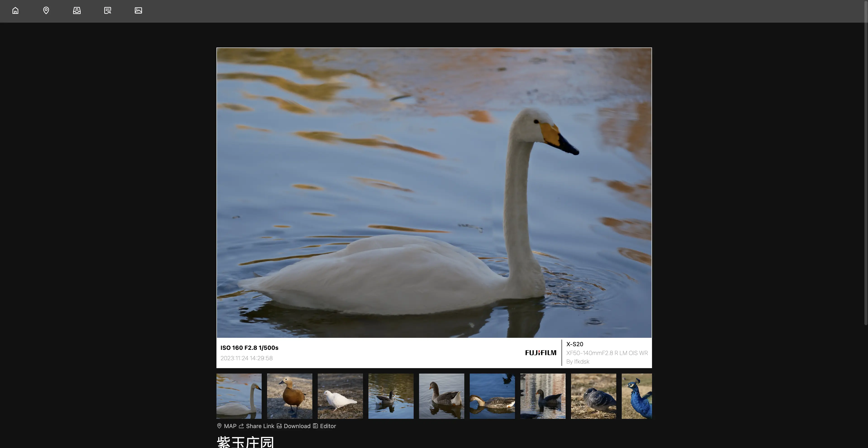Open the inbox tray icon in top navigation
This screenshot has width=868, height=448.
tap(77, 10)
